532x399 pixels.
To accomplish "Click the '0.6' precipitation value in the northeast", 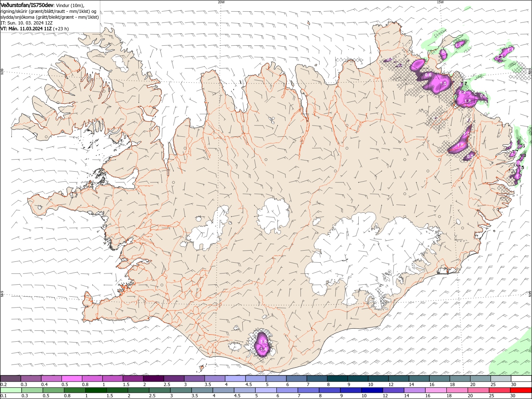I will pyautogui.click(x=428, y=75).
